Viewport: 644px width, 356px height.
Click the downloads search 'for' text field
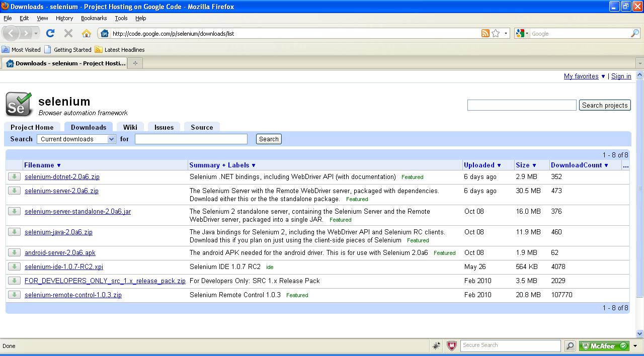point(191,139)
